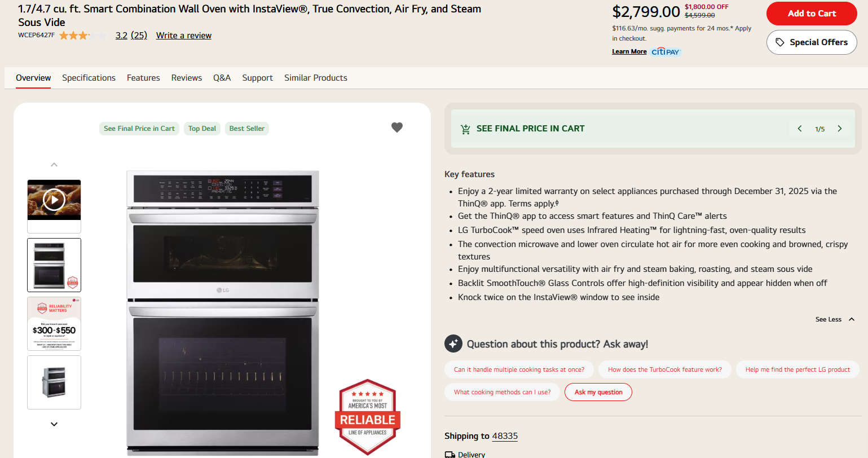The image size is (868, 458).
Task: Go to previous offer in carousel
Action: click(800, 129)
